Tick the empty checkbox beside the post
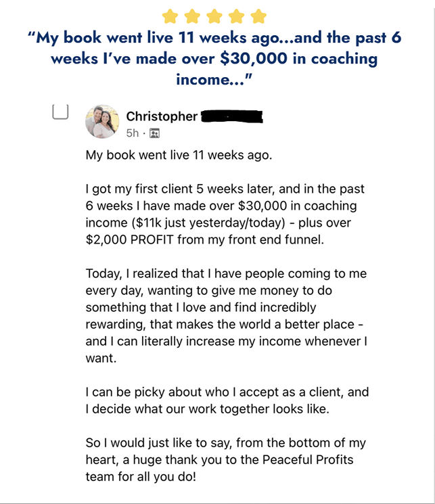The height and width of the screenshot is (504, 435). [60, 112]
